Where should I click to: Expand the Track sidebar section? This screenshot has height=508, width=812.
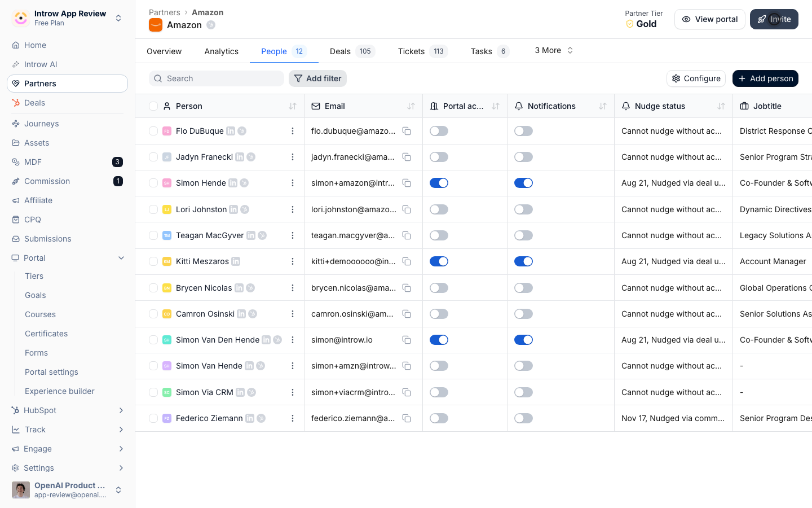pos(121,430)
